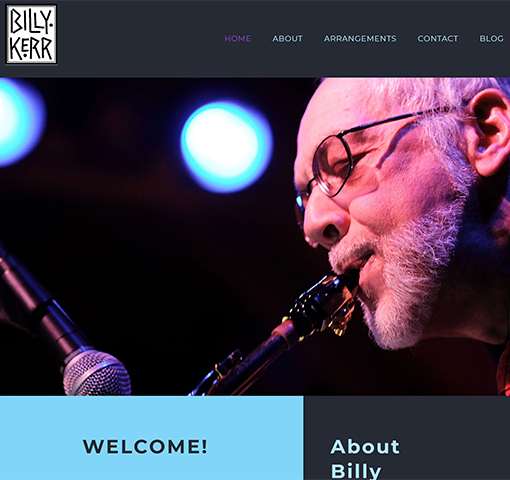Click the WELCOME! heading
Viewport: 510px width, 480px height.
[x=145, y=447]
